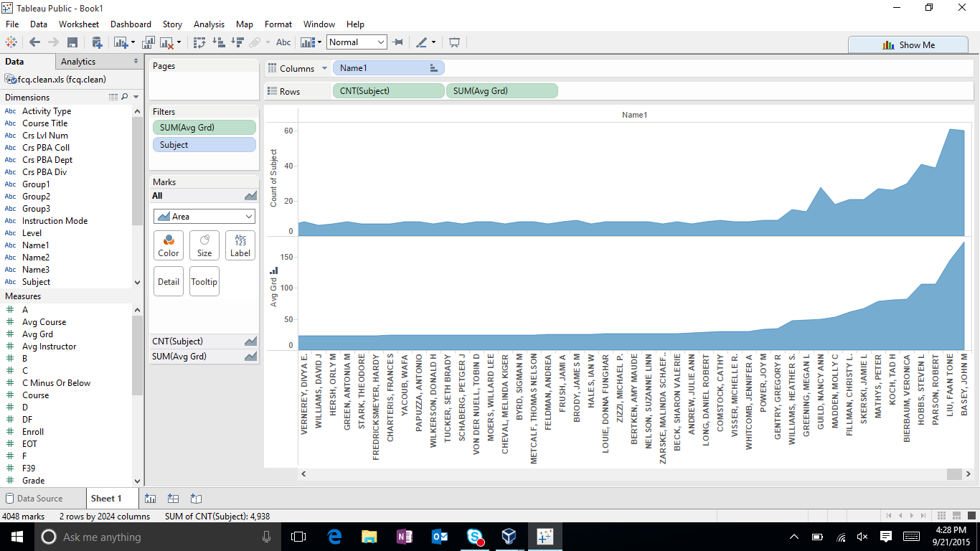Open the New Worksheet dropdown arrow
This screenshot has height=551, width=980.
click(131, 43)
